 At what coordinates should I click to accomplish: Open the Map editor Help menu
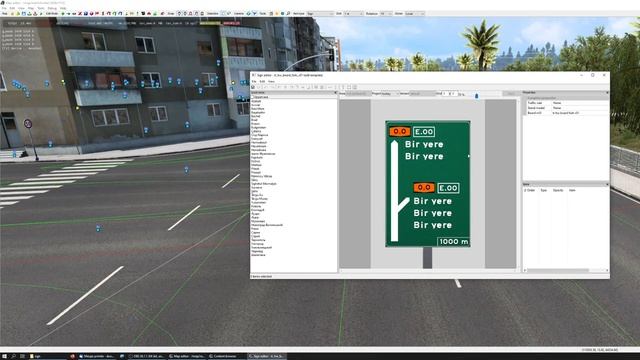click(x=63, y=8)
